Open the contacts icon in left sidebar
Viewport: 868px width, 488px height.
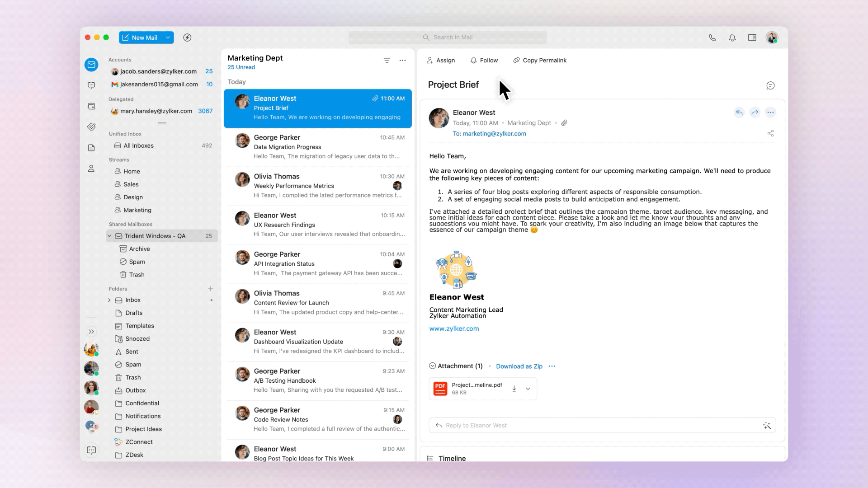[91, 169]
